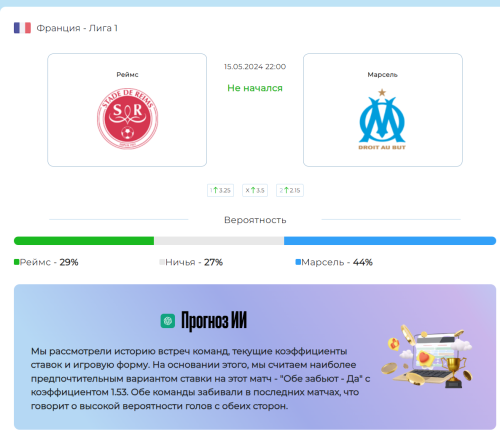Select the Olympique Marseille logo
This screenshot has height=431, width=500.
click(x=382, y=119)
